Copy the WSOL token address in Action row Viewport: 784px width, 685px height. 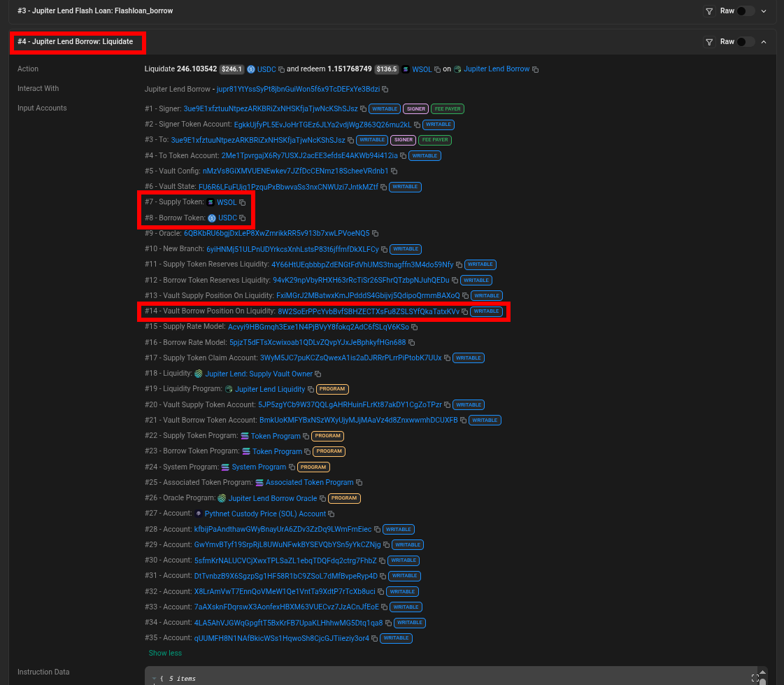(x=438, y=69)
